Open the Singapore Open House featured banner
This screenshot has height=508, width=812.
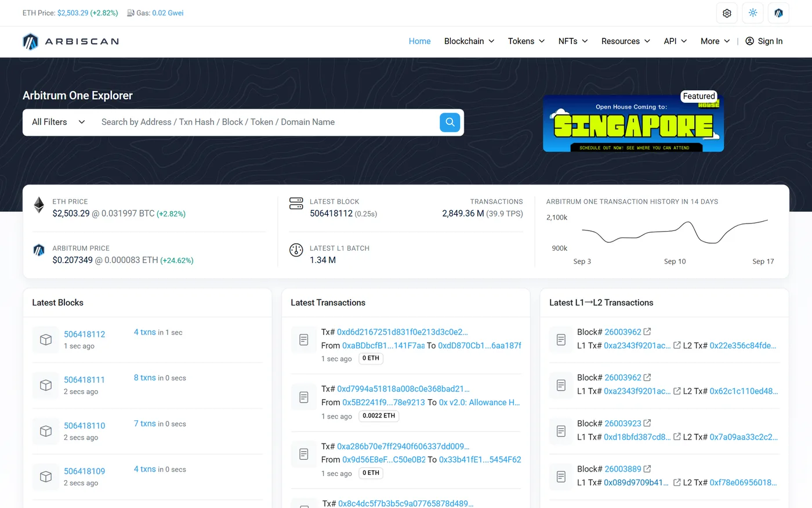[x=633, y=124]
